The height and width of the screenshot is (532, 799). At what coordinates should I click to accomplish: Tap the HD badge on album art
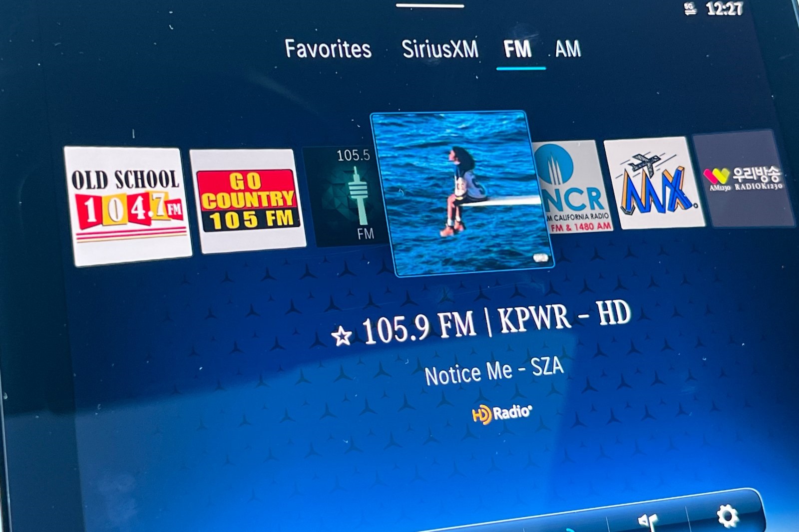pos(541,258)
